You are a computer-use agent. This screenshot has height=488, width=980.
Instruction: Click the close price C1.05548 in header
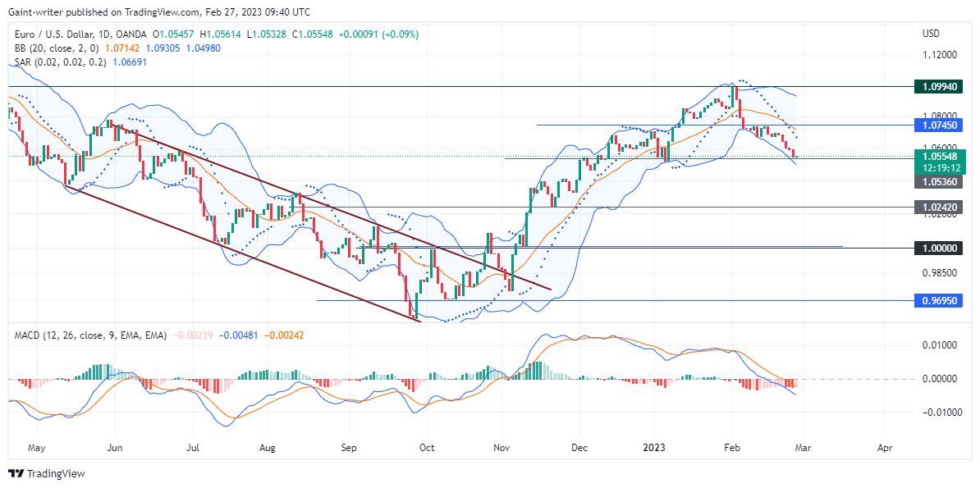[314, 33]
